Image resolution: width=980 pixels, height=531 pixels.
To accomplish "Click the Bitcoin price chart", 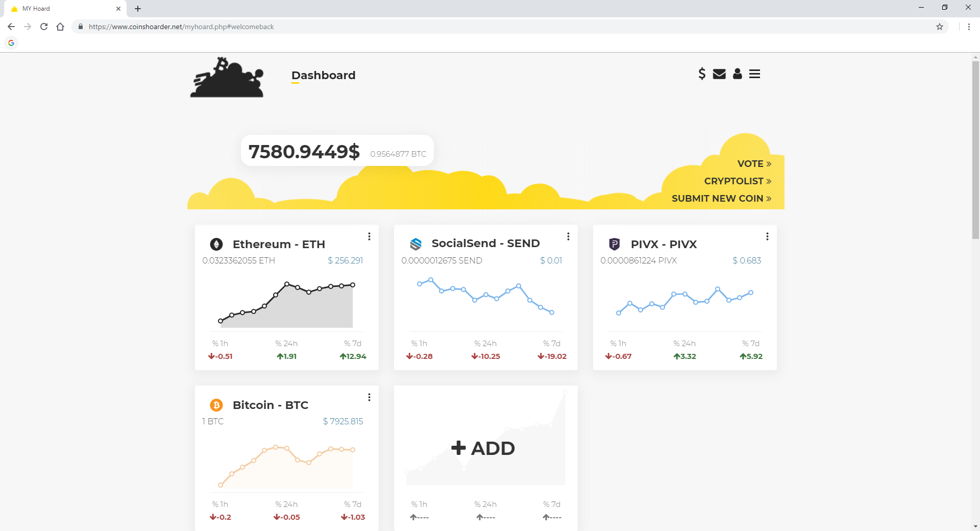I will [x=286, y=466].
